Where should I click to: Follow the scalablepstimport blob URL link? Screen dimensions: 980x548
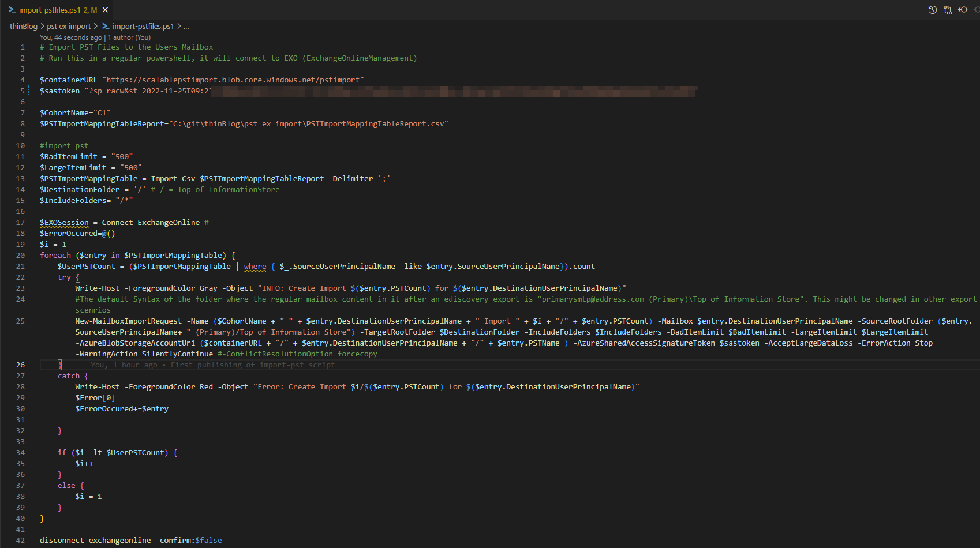click(233, 80)
